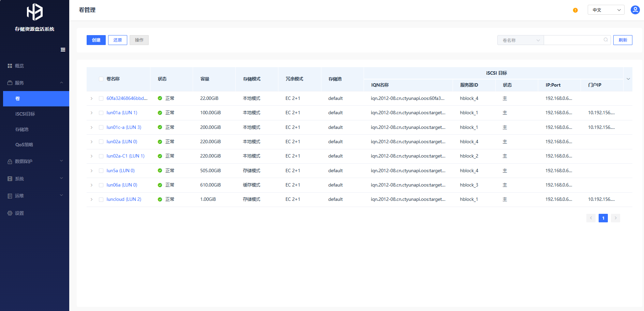Click the system logo in sidebar

pyautogui.click(x=35, y=12)
